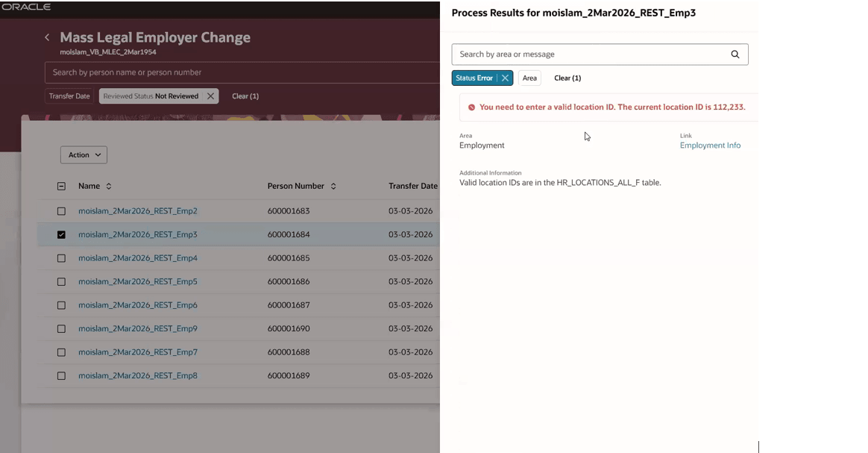The height and width of the screenshot is (453, 868).
Task: Sort by Person Number column arrows
Action: click(x=333, y=186)
